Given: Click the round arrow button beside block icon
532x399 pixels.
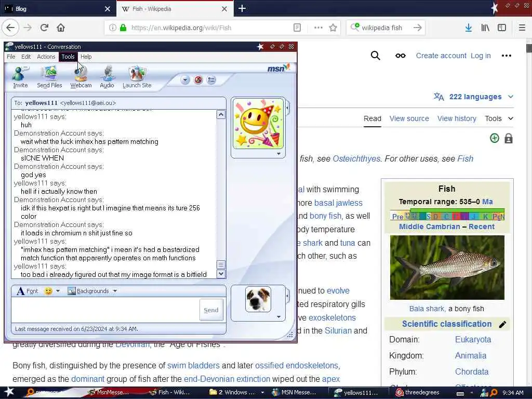Looking at the screenshot, I should coord(185,80).
